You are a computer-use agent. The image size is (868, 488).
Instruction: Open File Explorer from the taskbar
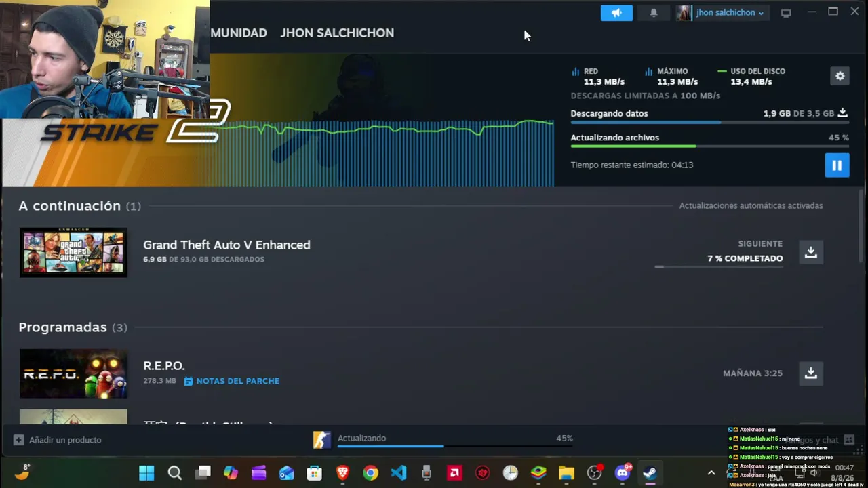click(566, 473)
